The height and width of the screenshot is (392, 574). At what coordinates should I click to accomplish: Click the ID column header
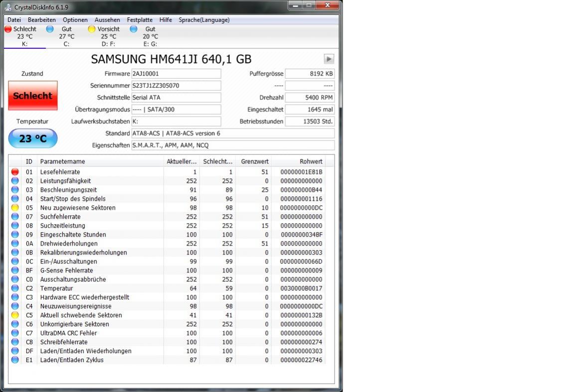tap(29, 161)
